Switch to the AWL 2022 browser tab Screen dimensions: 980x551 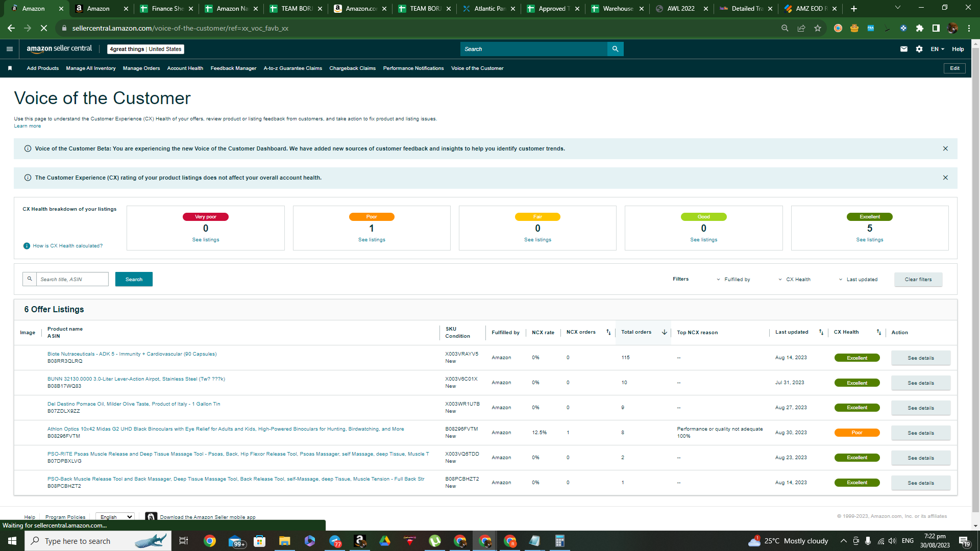click(681, 9)
